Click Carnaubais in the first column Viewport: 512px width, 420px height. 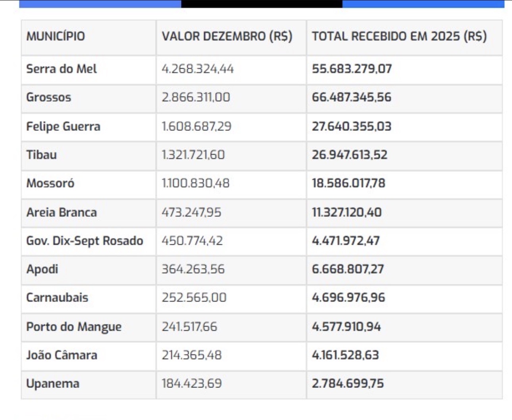click(x=57, y=298)
